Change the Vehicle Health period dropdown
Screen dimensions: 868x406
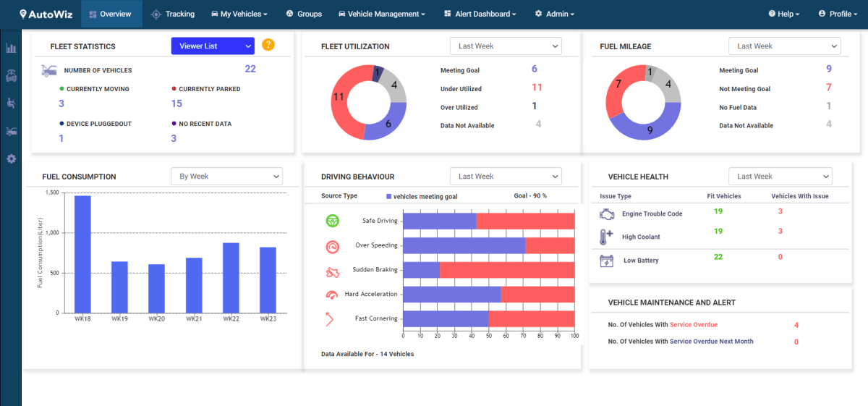click(780, 176)
